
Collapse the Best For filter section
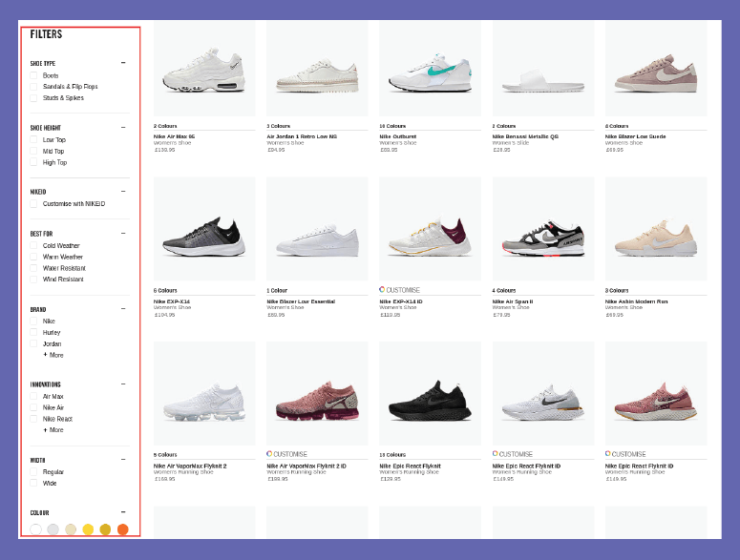123,234
